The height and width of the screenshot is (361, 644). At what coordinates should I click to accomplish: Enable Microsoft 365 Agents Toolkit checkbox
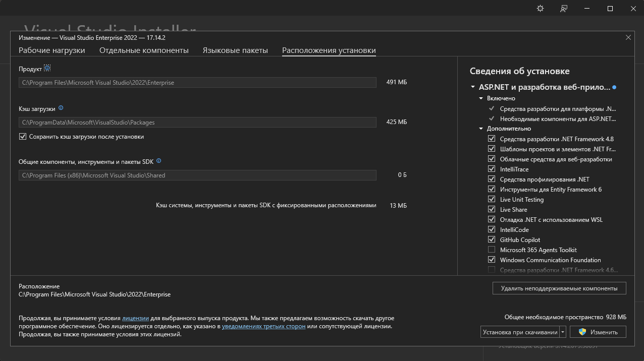(492, 250)
